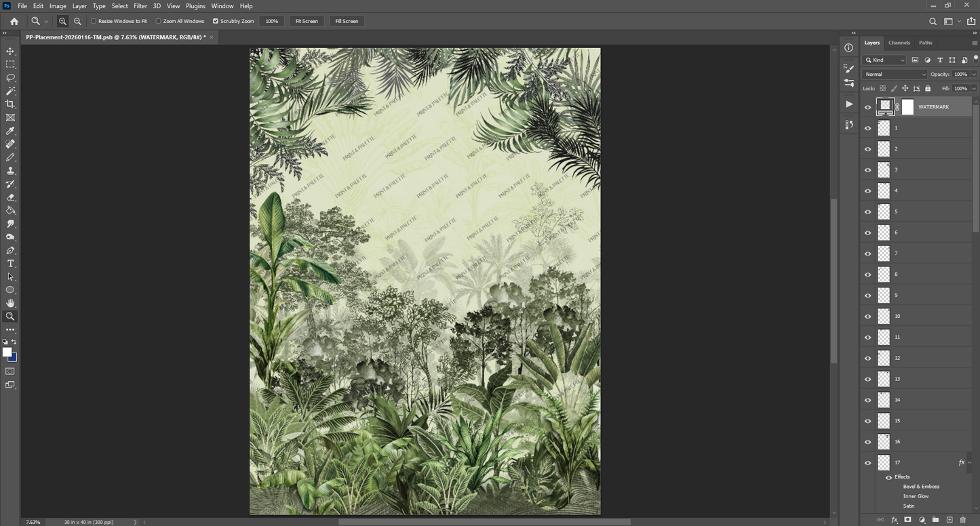Select the Eraser tool
Image resolution: width=980 pixels, height=526 pixels.
coord(10,197)
